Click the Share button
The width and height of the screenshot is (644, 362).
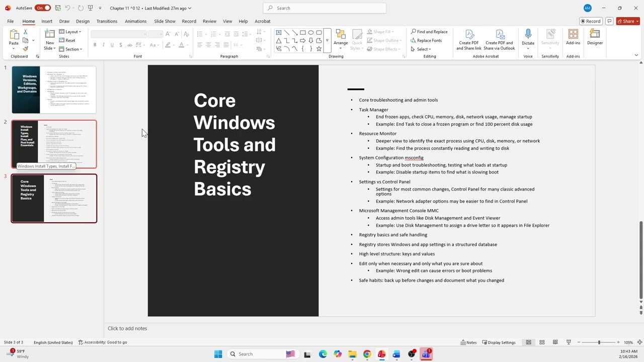click(628, 21)
